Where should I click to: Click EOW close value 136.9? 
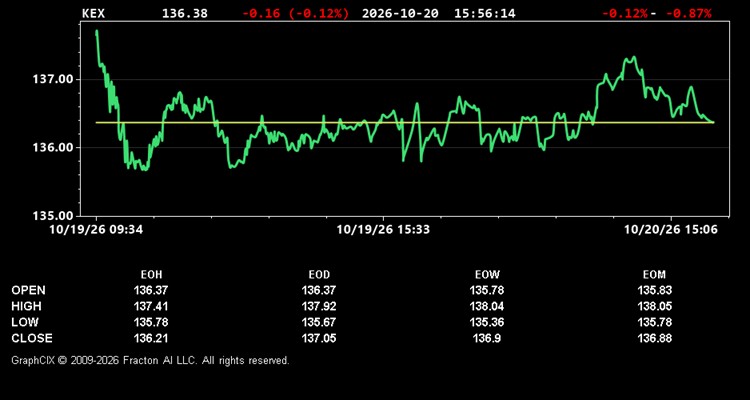[487, 338]
